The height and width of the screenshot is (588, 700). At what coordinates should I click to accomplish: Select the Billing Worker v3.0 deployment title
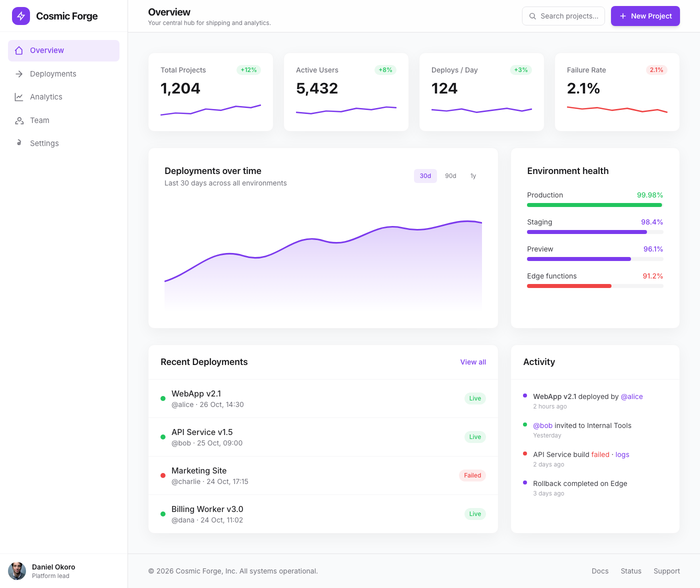click(x=207, y=509)
